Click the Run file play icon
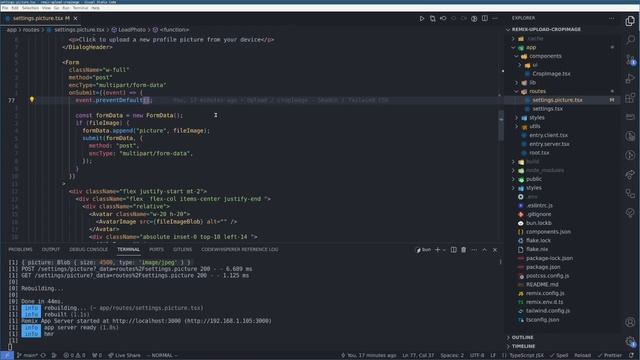The image size is (640, 360). pyautogui.click(x=422, y=18)
